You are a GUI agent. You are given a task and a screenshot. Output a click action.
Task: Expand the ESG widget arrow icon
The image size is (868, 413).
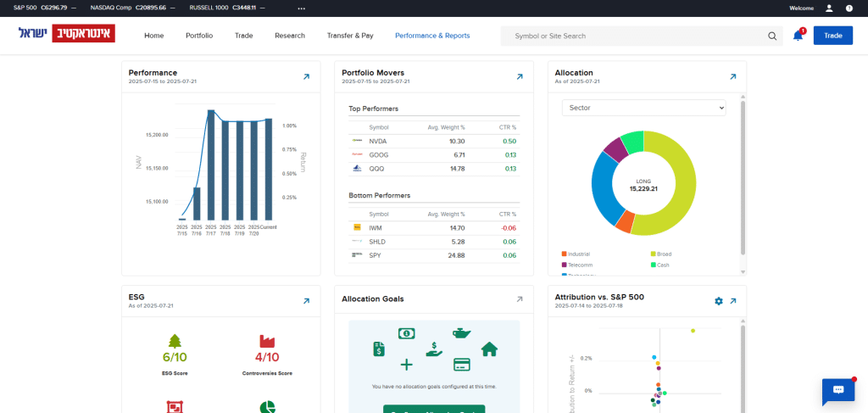tap(306, 301)
